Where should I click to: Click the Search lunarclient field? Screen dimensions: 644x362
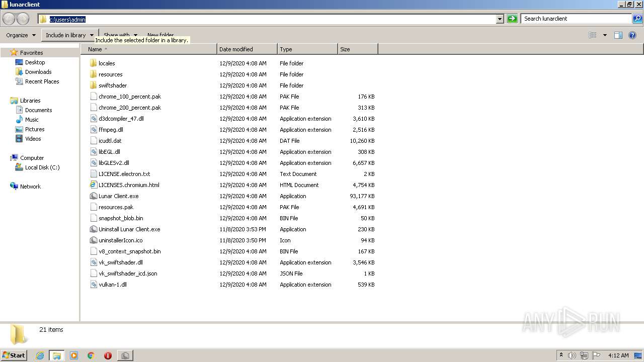[x=577, y=19]
